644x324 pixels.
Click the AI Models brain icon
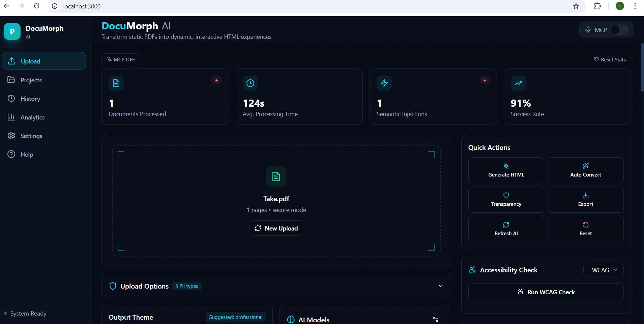point(291,320)
